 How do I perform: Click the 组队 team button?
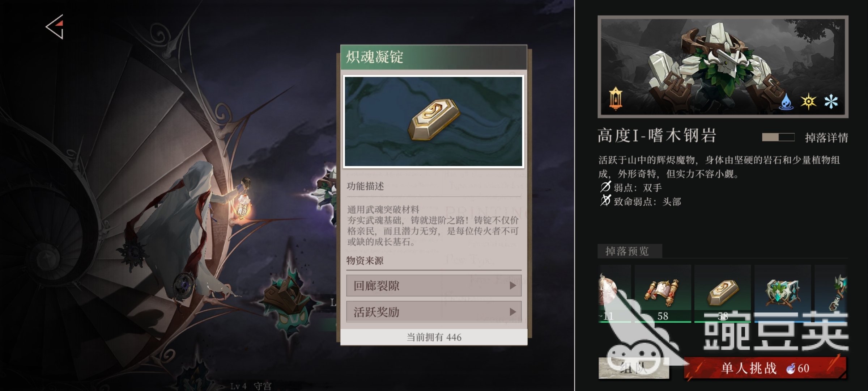tap(634, 368)
